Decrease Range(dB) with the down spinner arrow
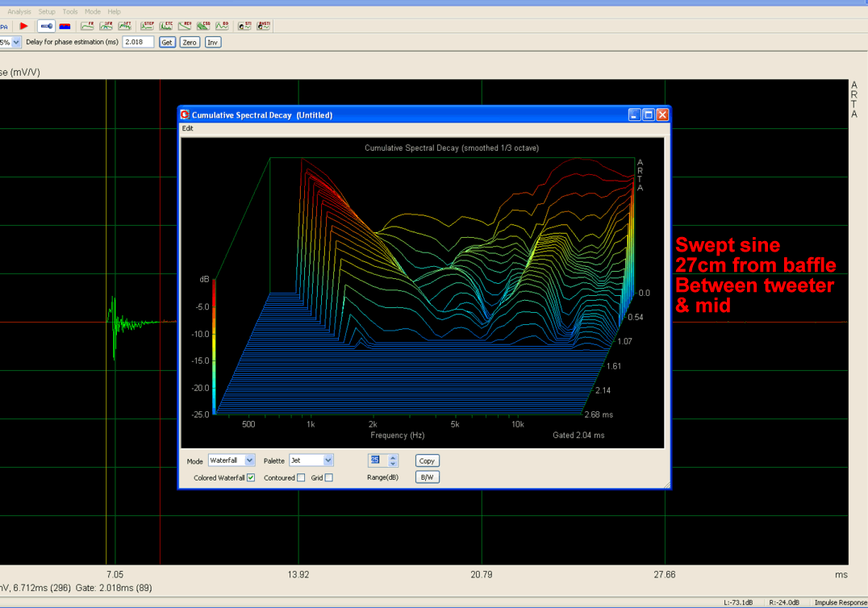Viewport: 868px width, 608px height. point(393,464)
